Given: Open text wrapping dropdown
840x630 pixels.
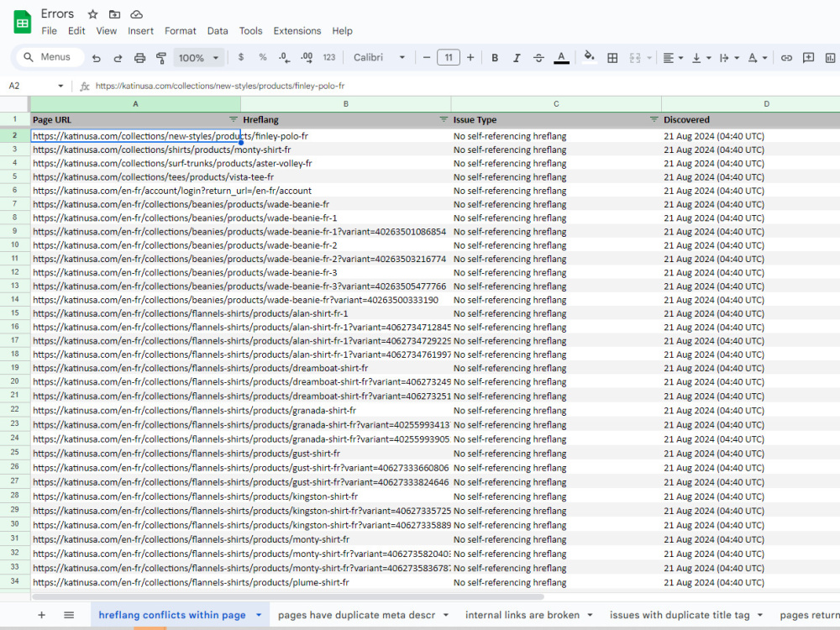Looking at the screenshot, I should coord(729,58).
